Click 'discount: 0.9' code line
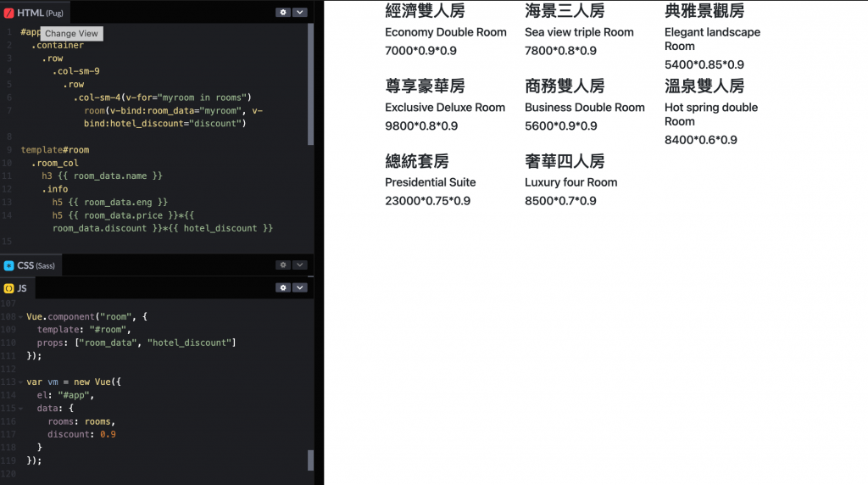This screenshot has height=485, width=868. pyautogui.click(x=81, y=435)
